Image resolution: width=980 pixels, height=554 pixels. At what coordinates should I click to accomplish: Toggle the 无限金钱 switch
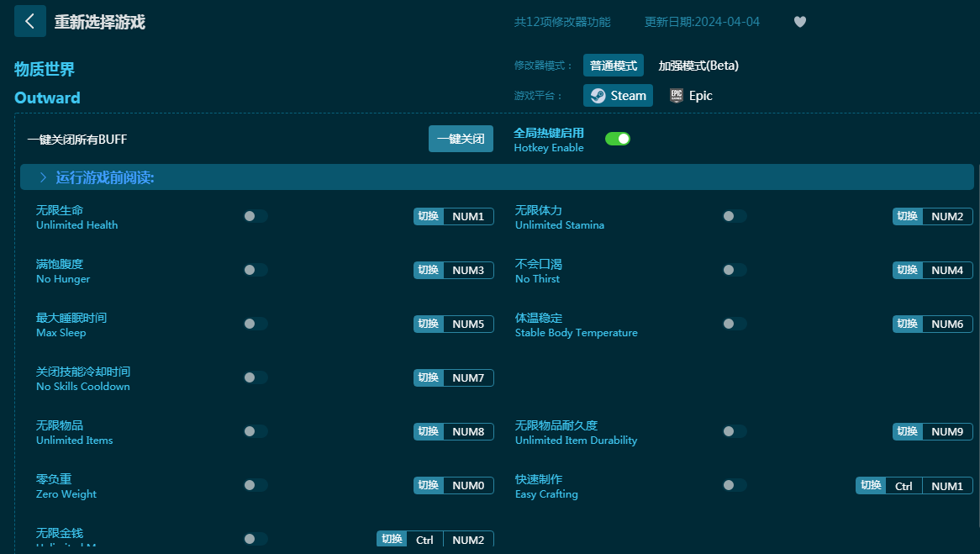[x=256, y=539]
